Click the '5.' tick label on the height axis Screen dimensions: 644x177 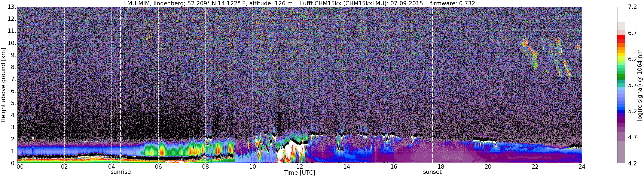click(x=13, y=103)
